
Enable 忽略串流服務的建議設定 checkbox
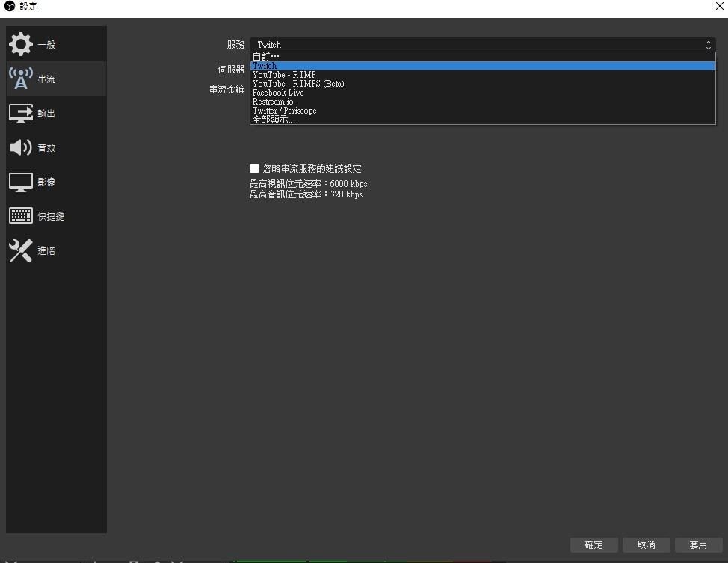tap(255, 168)
